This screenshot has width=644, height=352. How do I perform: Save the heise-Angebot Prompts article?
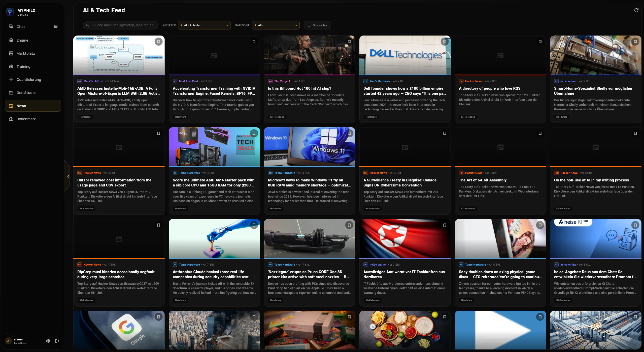click(x=635, y=225)
